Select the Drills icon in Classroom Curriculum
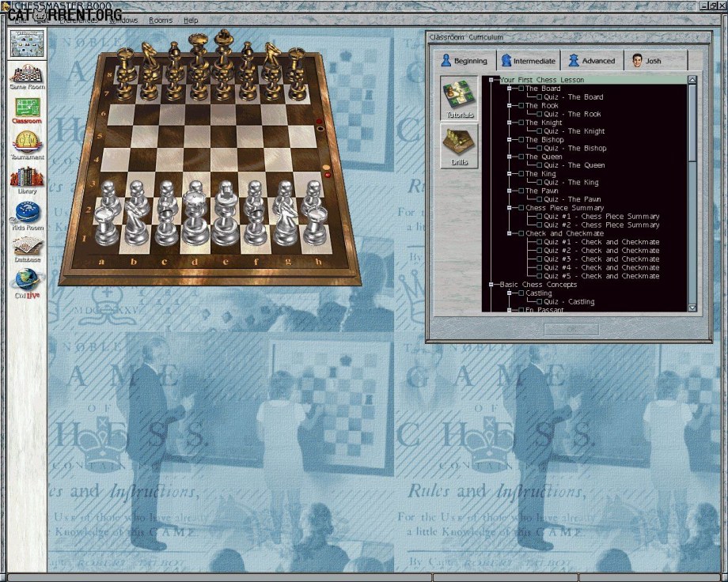 459,146
